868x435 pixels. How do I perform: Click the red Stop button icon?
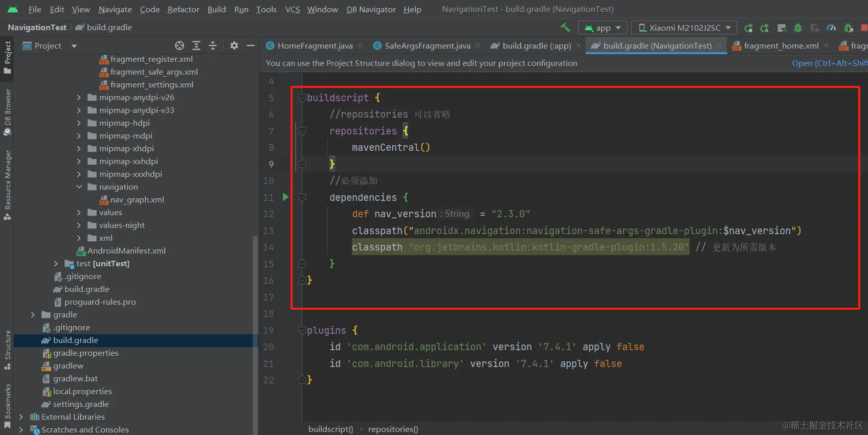click(x=864, y=28)
